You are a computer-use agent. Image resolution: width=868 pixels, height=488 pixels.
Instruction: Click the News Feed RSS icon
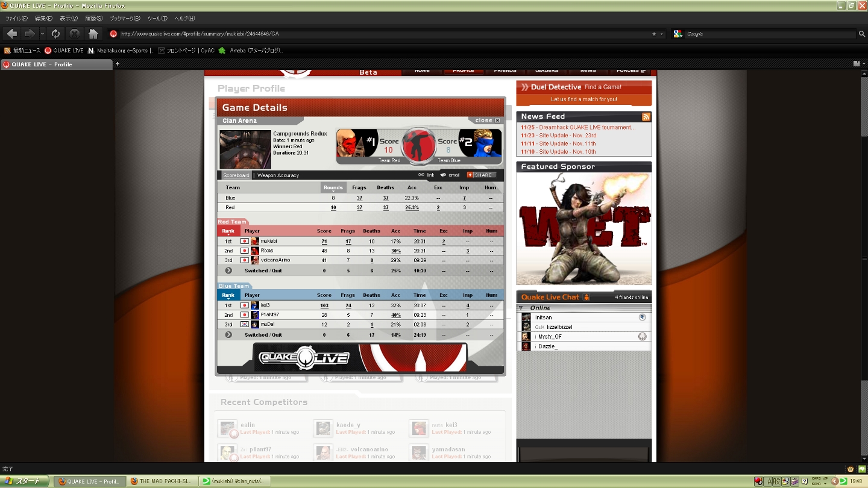pos(646,117)
